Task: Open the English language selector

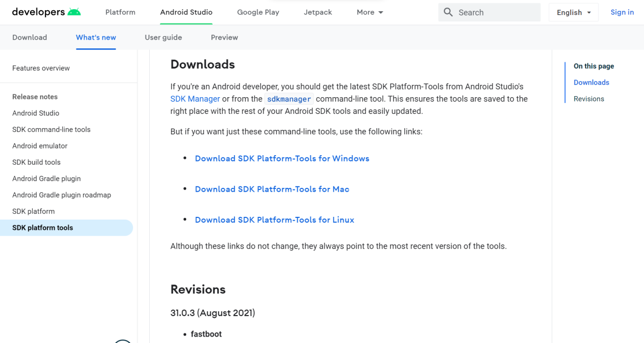Action: click(x=573, y=12)
